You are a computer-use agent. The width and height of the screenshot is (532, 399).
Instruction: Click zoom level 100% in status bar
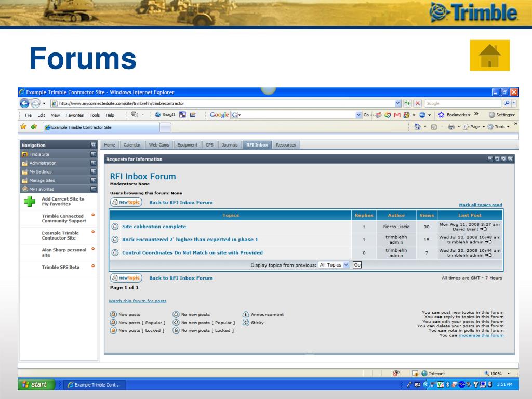click(496, 373)
